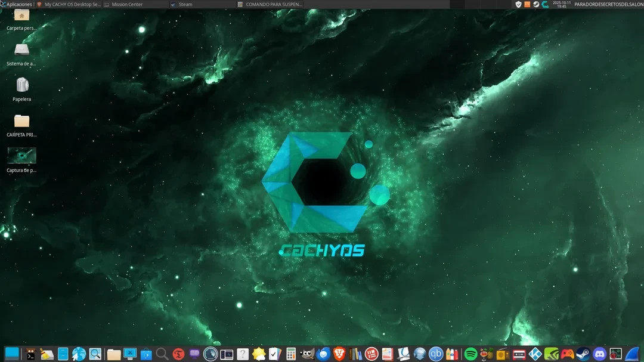Open the bookshelf library app
Image resolution: width=644 pixels, height=362 pixels.
click(x=355, y=354)
